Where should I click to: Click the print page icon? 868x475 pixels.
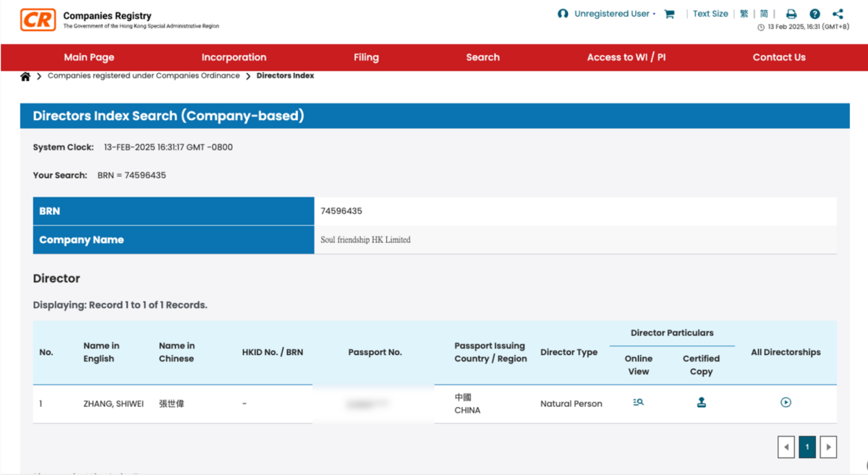791,14
